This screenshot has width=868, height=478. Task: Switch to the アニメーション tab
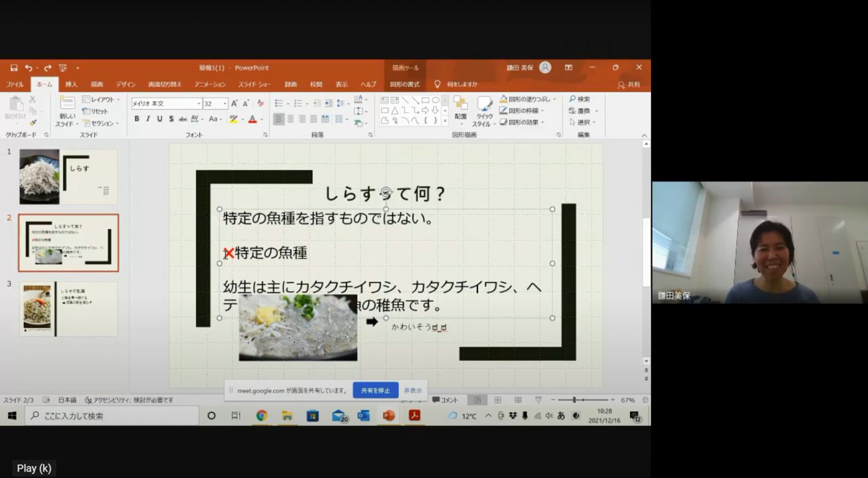click(210, 85)
